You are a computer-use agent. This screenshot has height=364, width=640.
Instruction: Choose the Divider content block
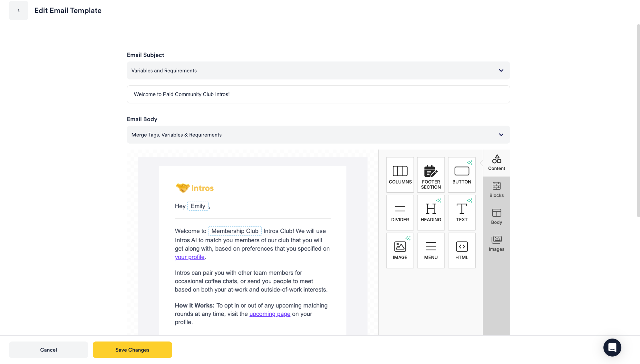click(x=400, y=212)
